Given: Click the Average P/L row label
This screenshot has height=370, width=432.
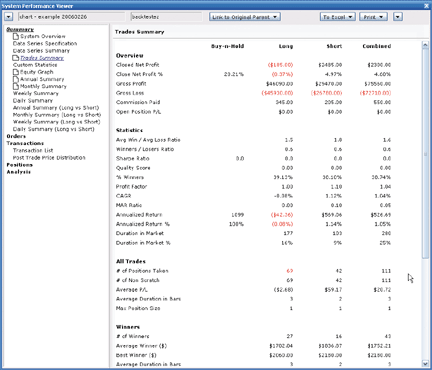Looking at the screenshot, I should tap(132, 290).
